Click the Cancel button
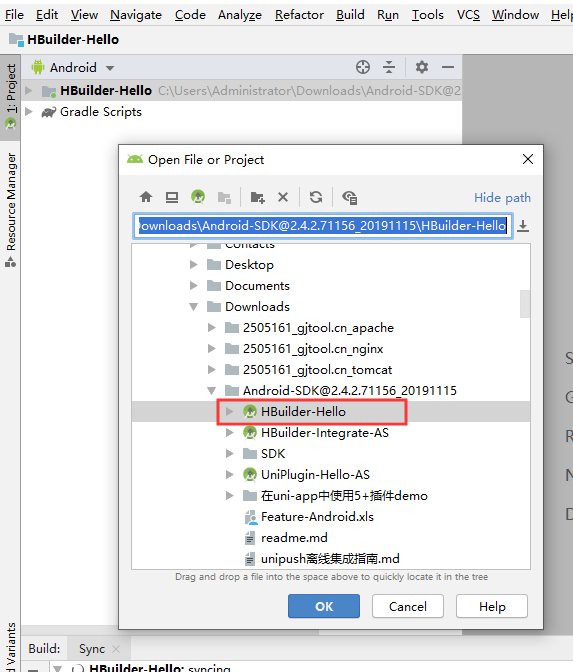This screenshot has height=672, width=573. 408,606
